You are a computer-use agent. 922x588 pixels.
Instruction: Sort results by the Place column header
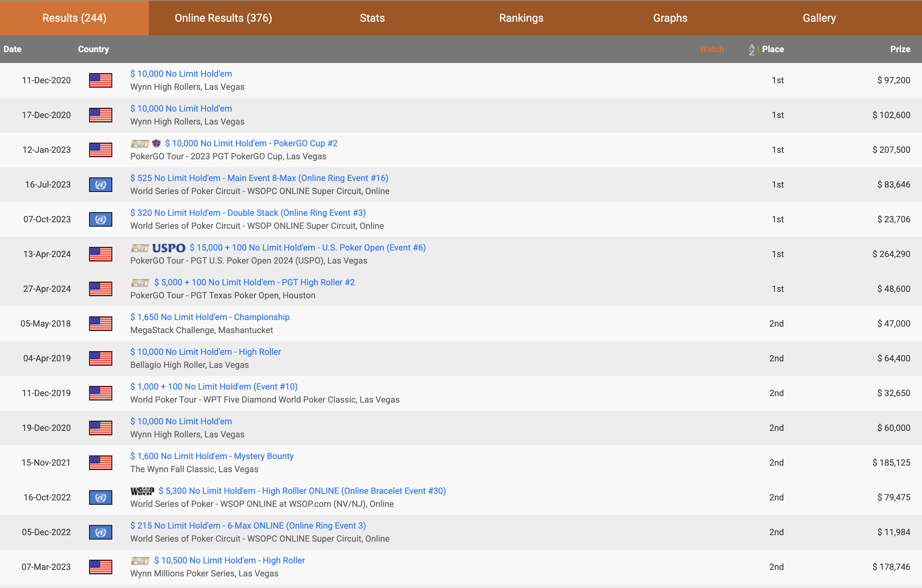[x=773, y=49]
